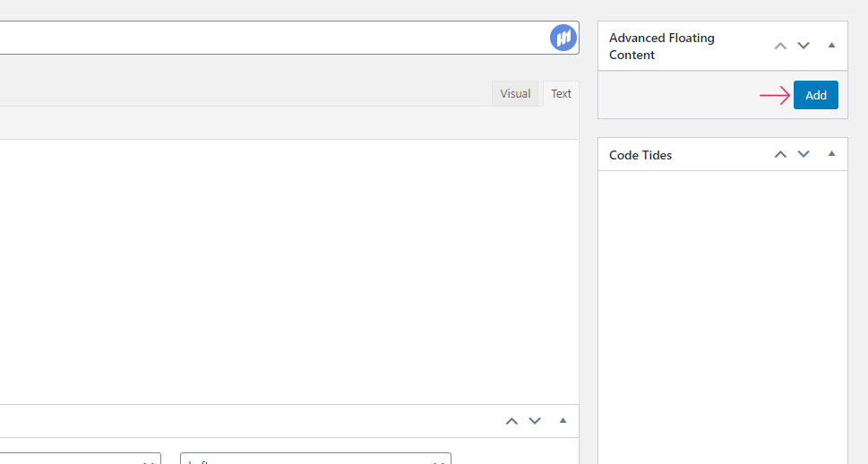Move Advanced Floating Content panel up
Image resolution: width=868 pixels, height=464 pixels.
click(780, 46)
